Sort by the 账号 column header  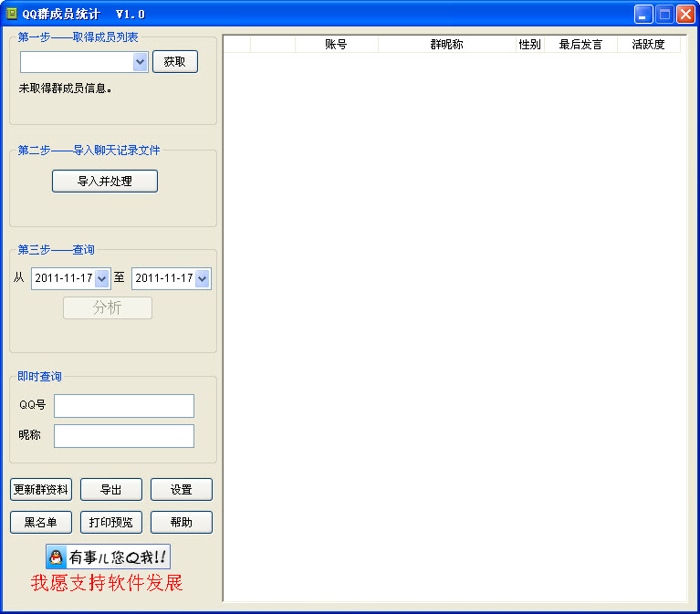point(336,44)
